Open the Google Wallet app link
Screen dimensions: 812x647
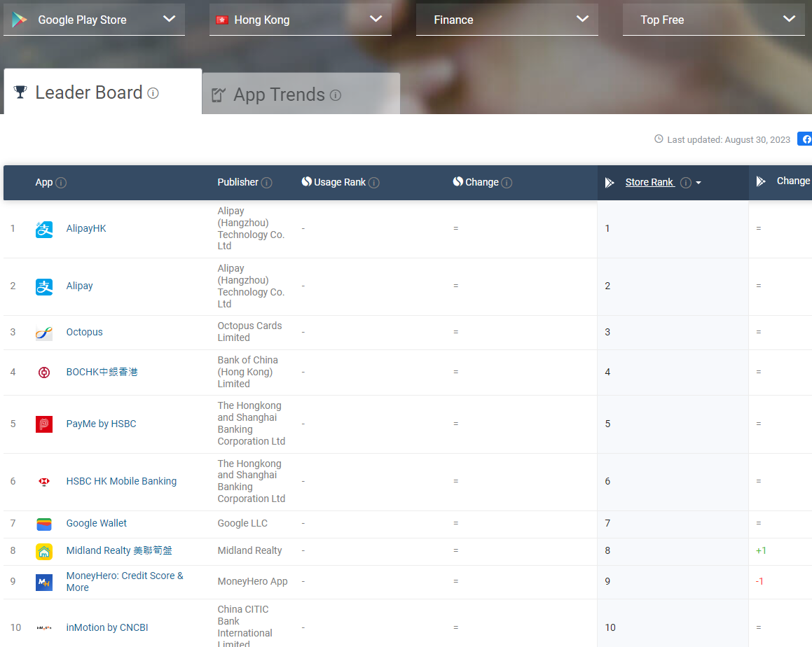(96, 523)
